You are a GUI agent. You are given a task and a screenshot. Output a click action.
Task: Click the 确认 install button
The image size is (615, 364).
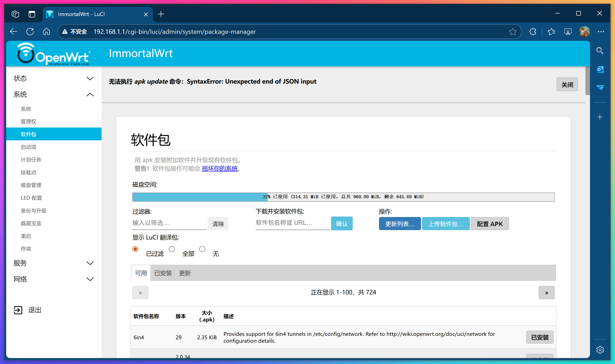pos(342,223)
